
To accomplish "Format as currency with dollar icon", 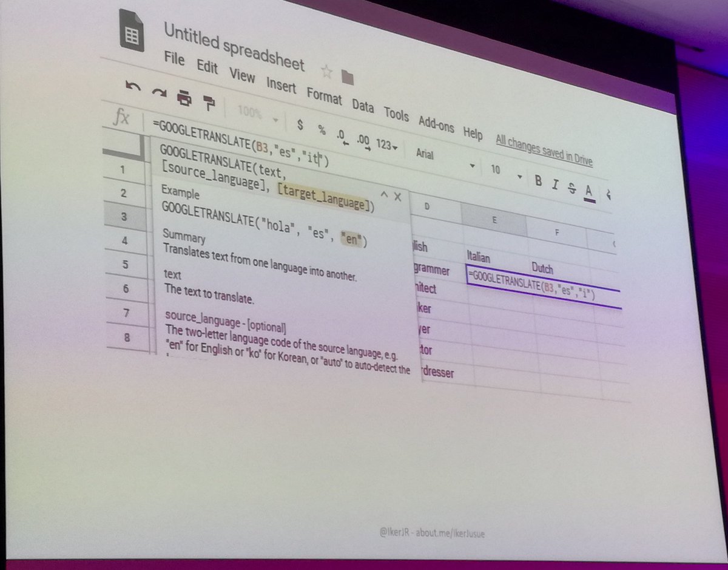I will [300, 124].
